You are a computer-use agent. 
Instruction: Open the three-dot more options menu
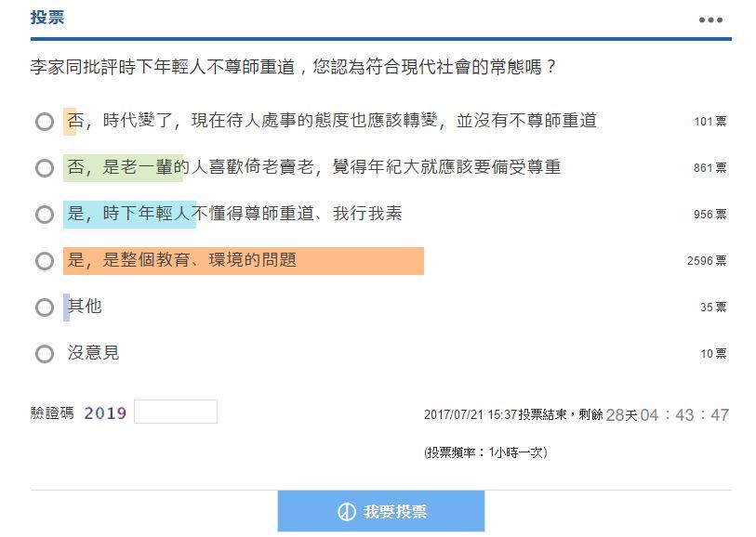point(710,20)
